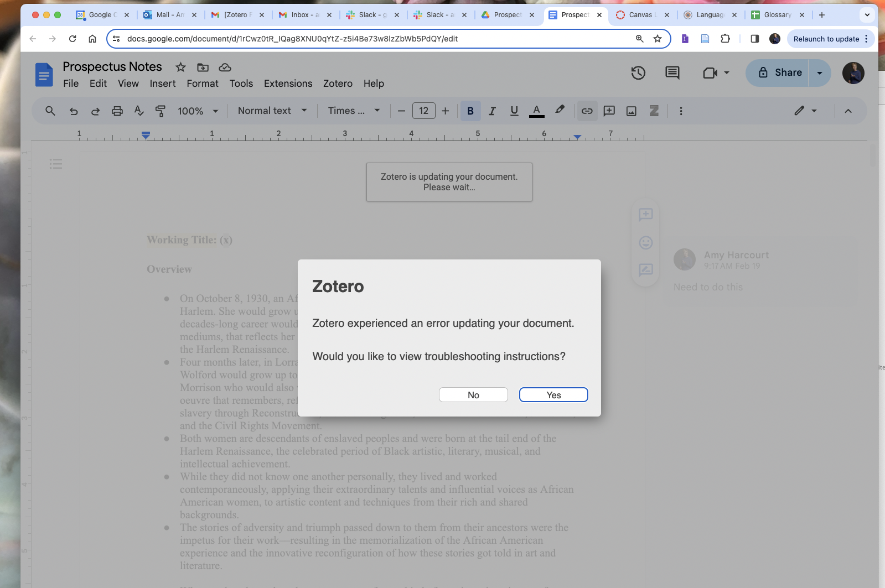Expand the video call dropdown arrow
This screenshot has height=588, width=885.
[x=727, y=72]
